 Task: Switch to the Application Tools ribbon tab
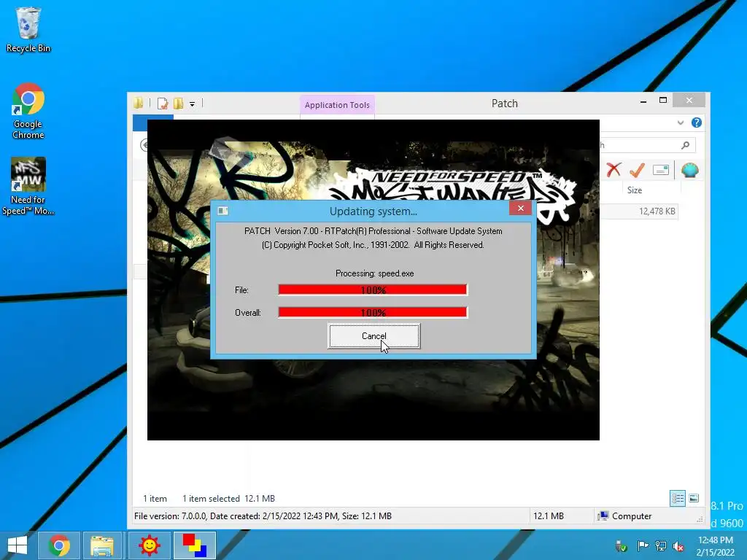tap(337, 105)
